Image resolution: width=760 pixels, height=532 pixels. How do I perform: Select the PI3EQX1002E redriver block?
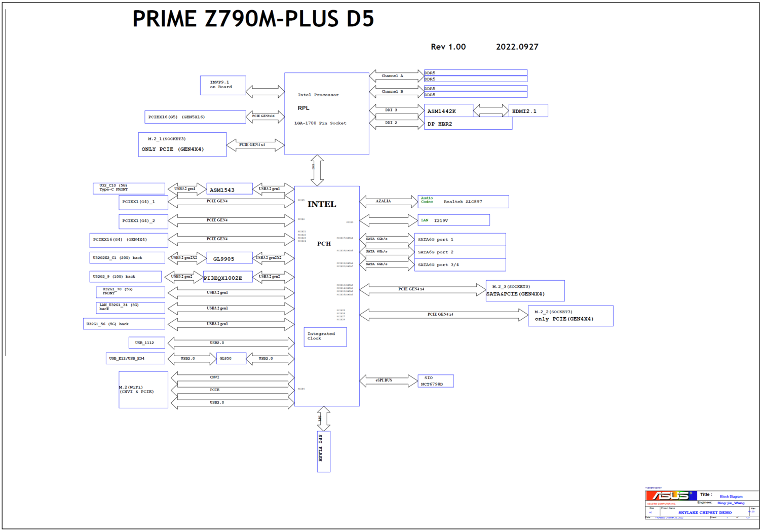click(227, 277)
